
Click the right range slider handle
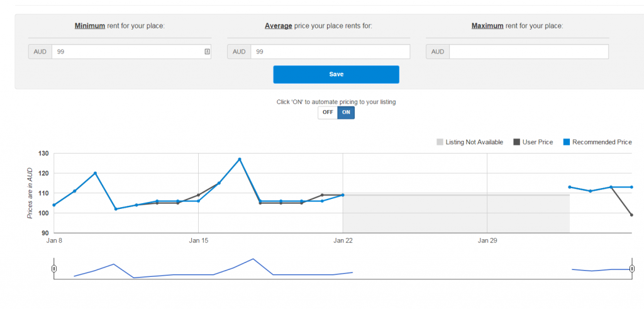(x=631, y=269)
